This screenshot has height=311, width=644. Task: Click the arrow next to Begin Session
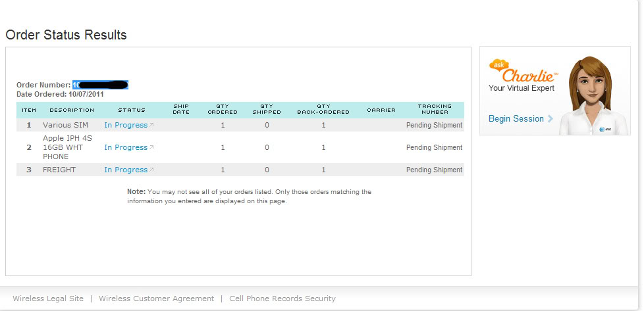pyautogui.click(x=550, y=119)
